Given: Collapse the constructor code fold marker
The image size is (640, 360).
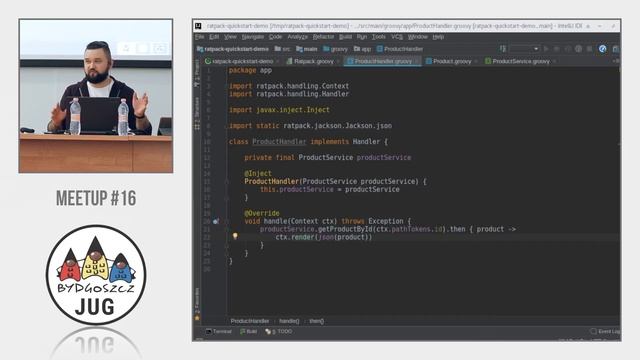Looking at the screenshot, I should pos(227,182).
